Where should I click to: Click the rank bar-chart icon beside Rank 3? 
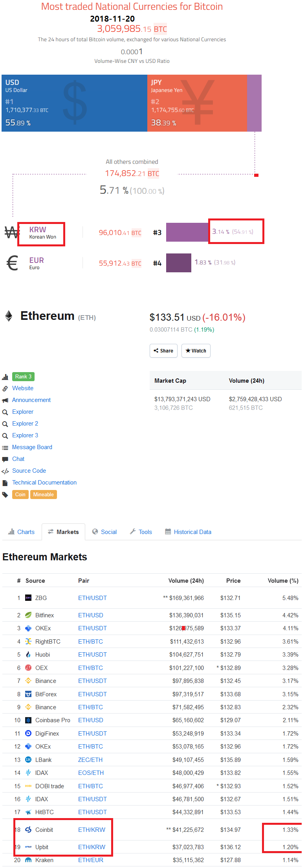[x=5, y=377]
